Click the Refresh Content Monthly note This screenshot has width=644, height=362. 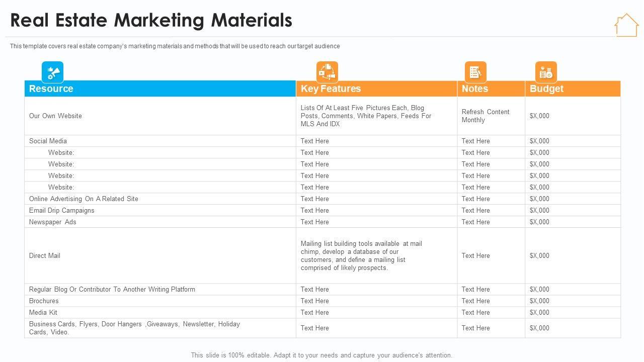coord(486,116)
